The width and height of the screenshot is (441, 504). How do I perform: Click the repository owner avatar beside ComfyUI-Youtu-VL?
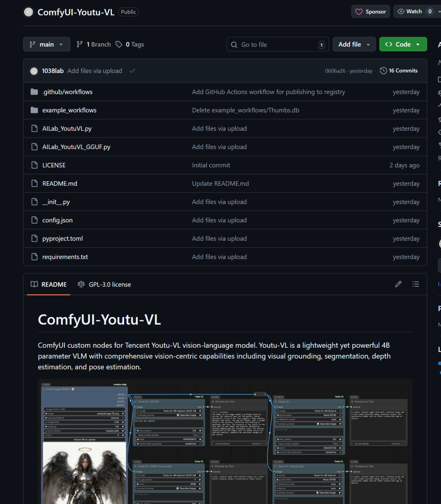tap(29, 12)
